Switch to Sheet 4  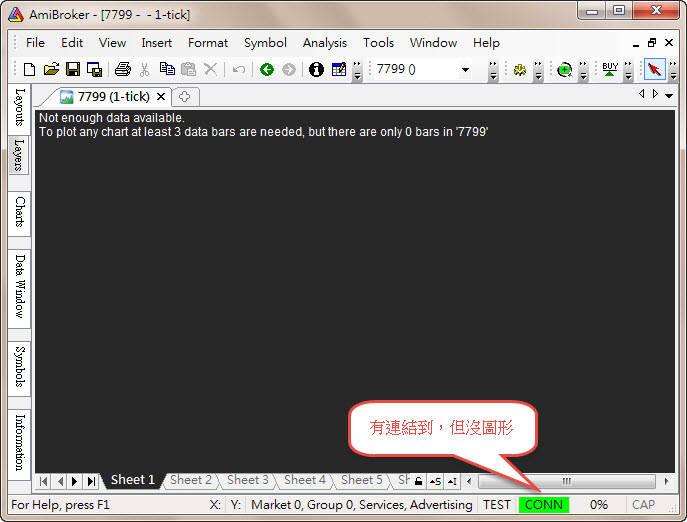coord(305,480)
